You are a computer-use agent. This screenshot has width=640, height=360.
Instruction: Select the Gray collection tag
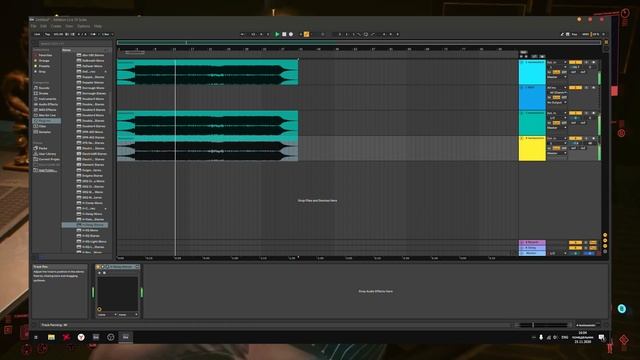(x=42, y=71)
